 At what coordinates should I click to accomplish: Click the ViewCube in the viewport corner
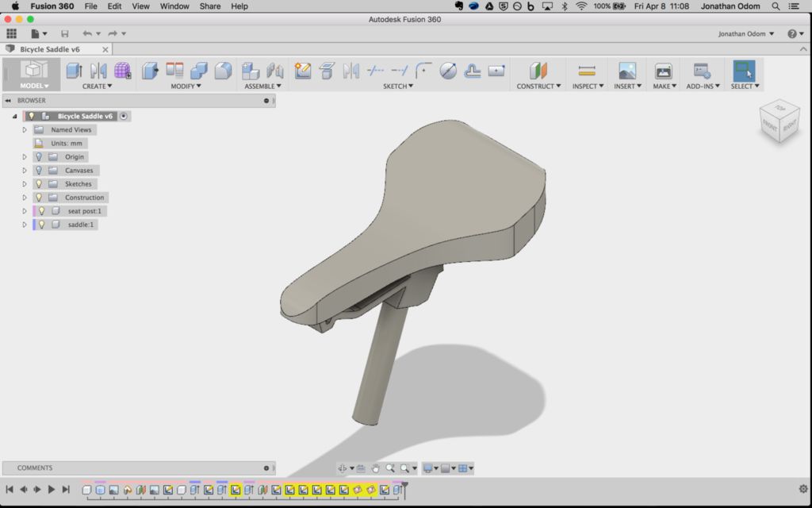tap(779, 121)
